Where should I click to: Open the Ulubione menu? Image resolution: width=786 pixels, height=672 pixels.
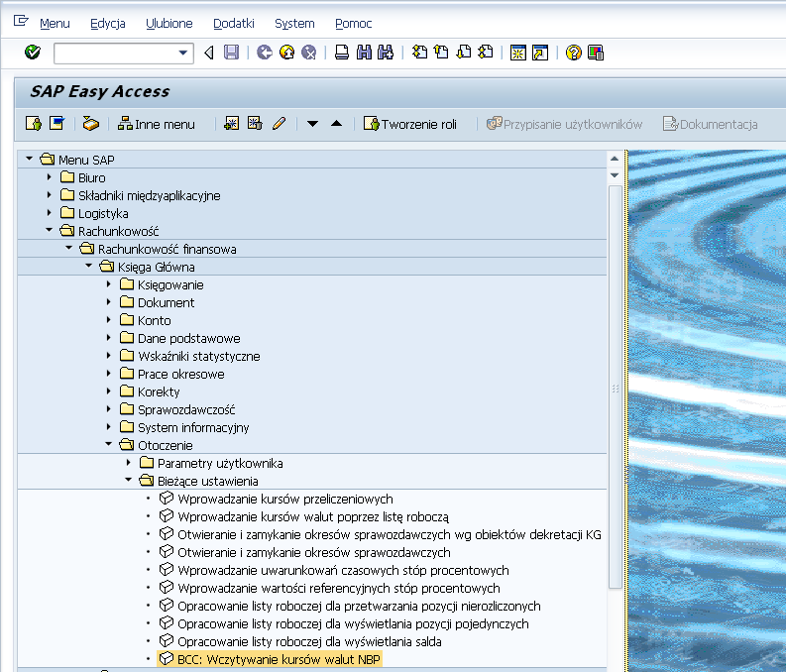pyautogui.click(x=168, y=24)
